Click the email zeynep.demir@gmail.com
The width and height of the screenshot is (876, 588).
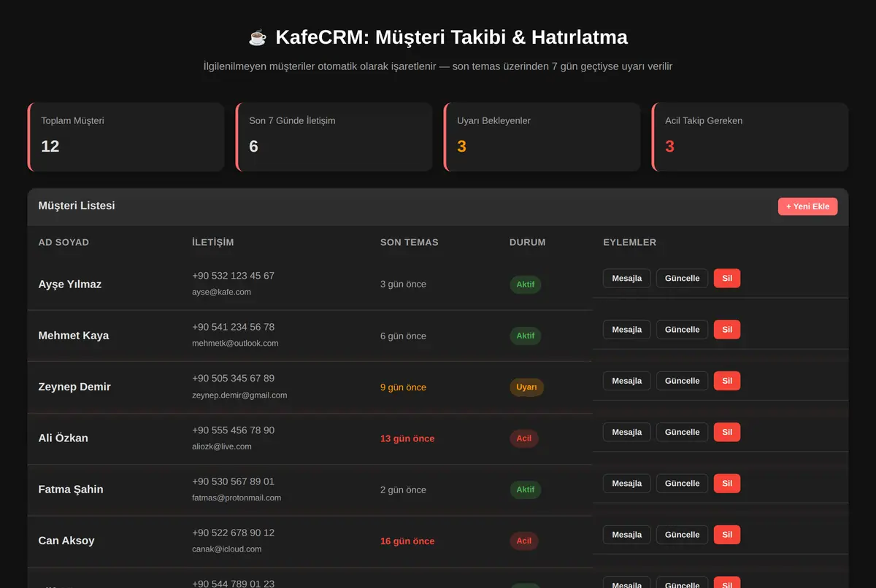tap(239, 395)
